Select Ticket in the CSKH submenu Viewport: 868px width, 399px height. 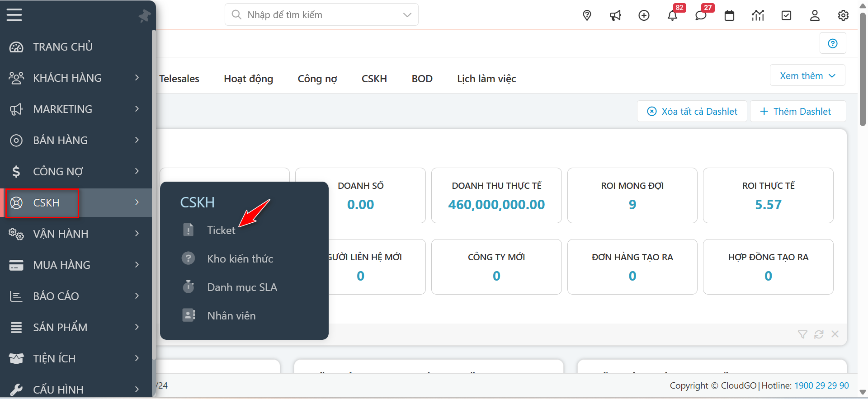[221, 230]
